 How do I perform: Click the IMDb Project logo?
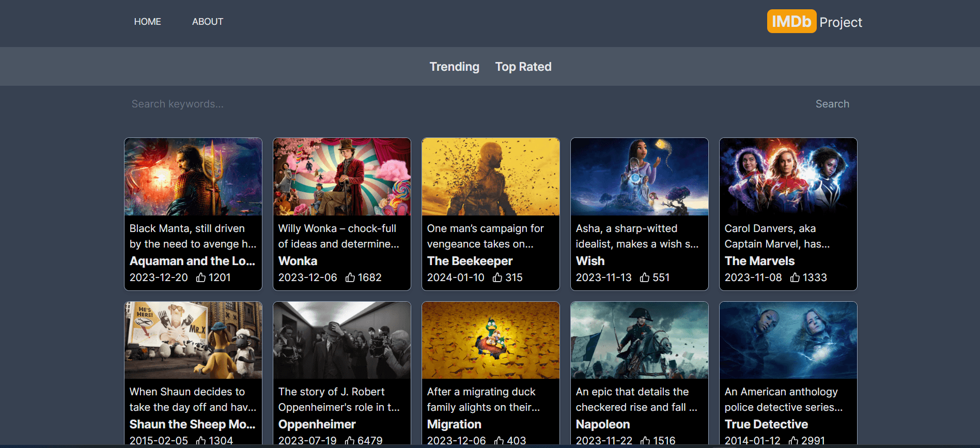[815, 22]
